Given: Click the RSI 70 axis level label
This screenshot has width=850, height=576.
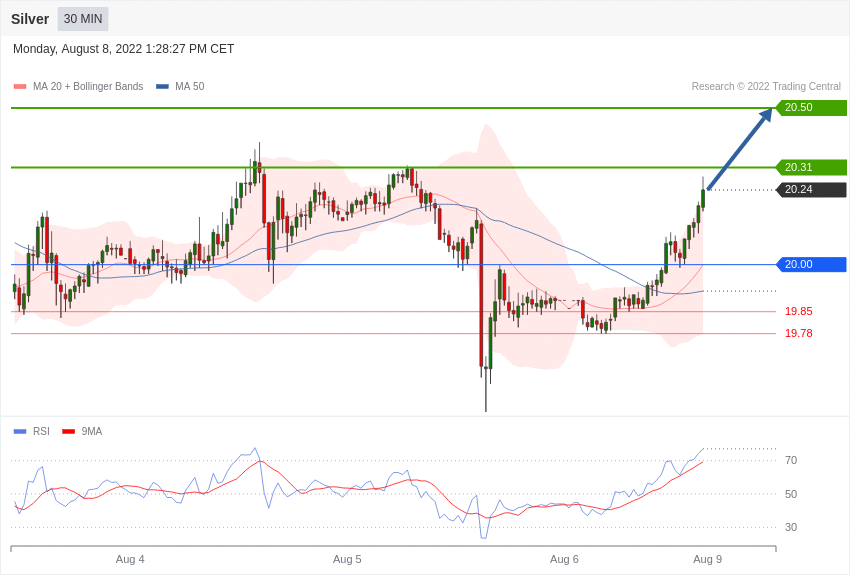Looking at the screenshot, I should tap(791, 460).
